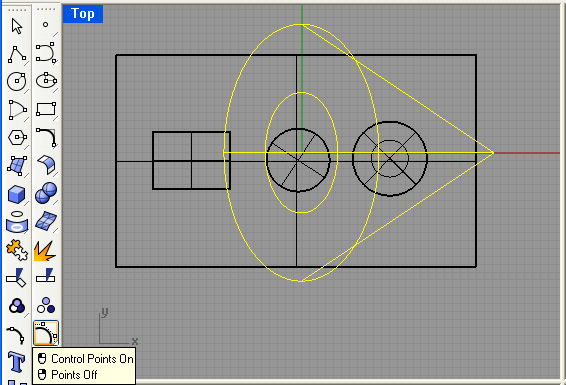
Task: Choose the Ellipse tool
Action: [46, 81]
